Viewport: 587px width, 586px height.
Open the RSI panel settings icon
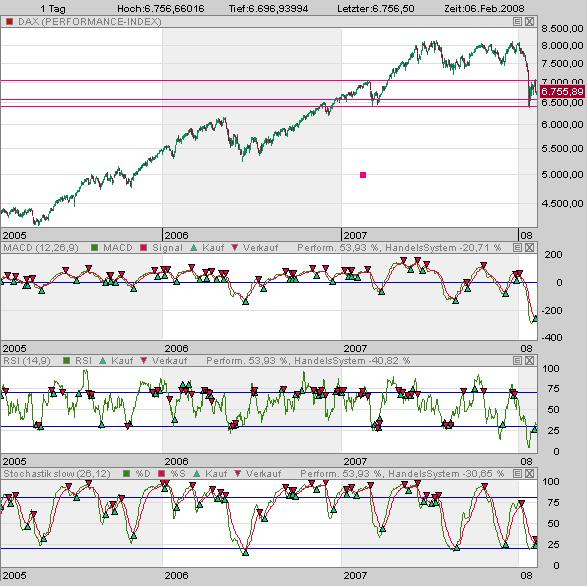coord(517,361)
